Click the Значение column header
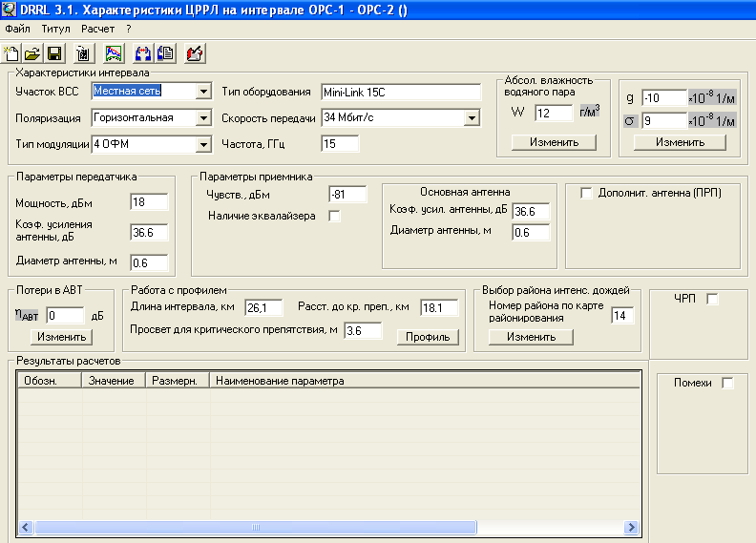 pyautogui.click(x=114, y=381)
